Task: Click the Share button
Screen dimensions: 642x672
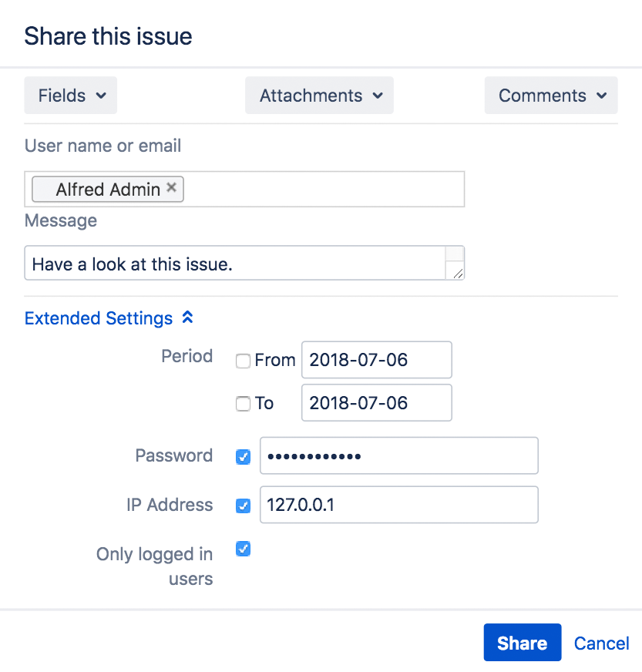Action: pos(522,643)
